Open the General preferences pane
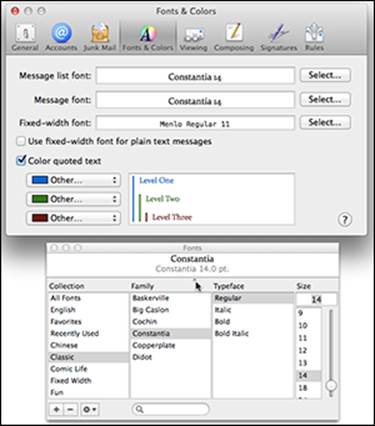This screenshot has height=426, width=375. (x=25, y=37)
